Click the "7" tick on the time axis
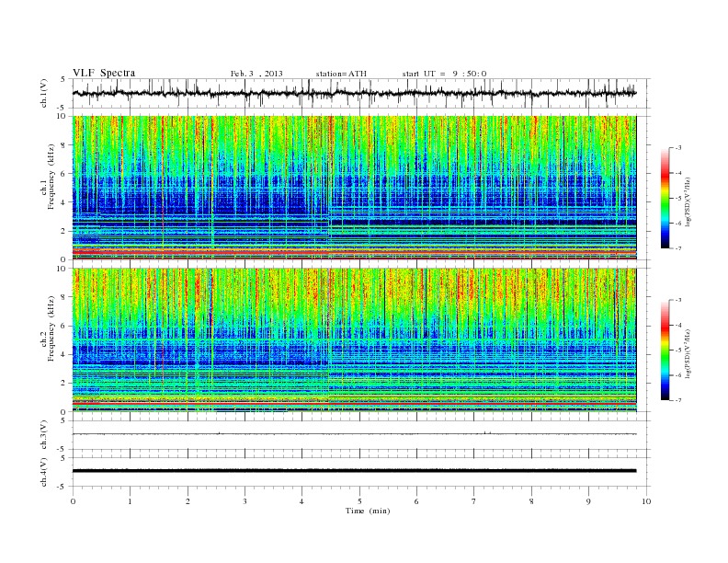Viewport: 728px width, 563px height. click(x=474, y=501)
